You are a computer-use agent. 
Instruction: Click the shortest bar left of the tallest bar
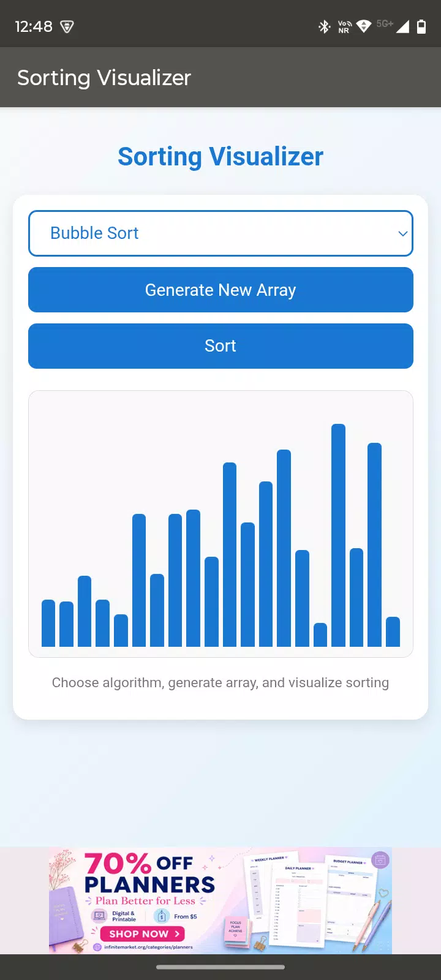point(320,635)
